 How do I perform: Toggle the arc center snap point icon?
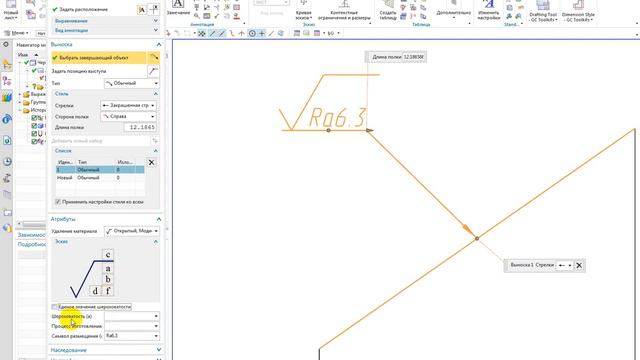(x=252, y=33)
